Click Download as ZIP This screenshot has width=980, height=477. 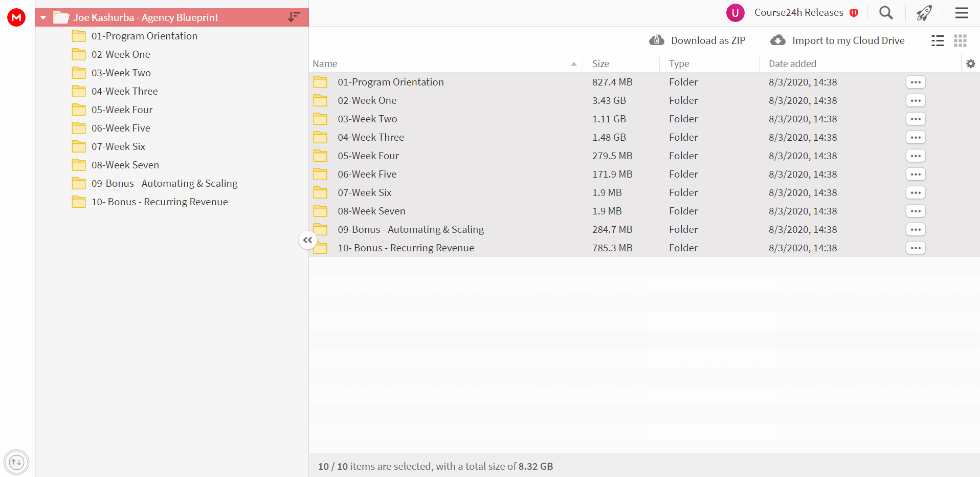point(697,40)
